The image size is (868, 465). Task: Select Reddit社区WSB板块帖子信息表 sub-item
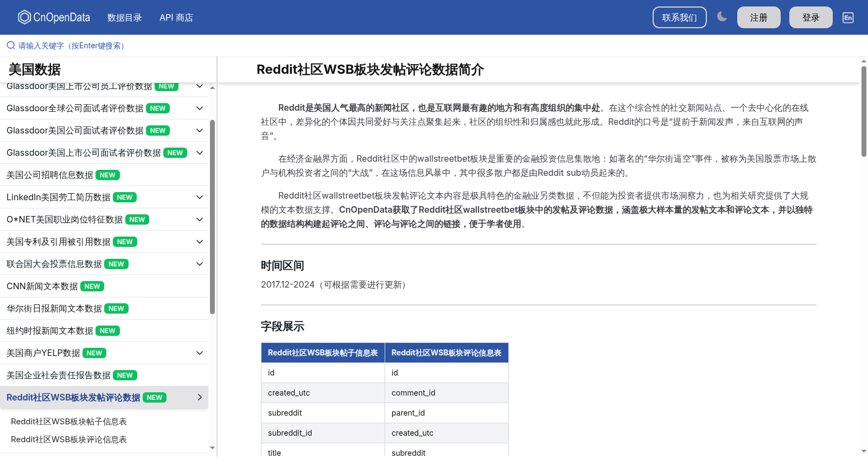point(69,422)
